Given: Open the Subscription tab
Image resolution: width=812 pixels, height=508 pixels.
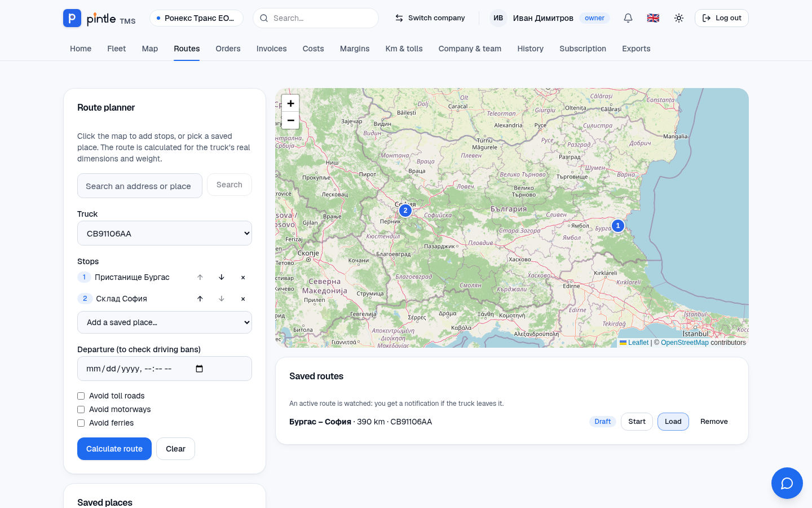Looking at the screenshot, I should coord(583,49).
